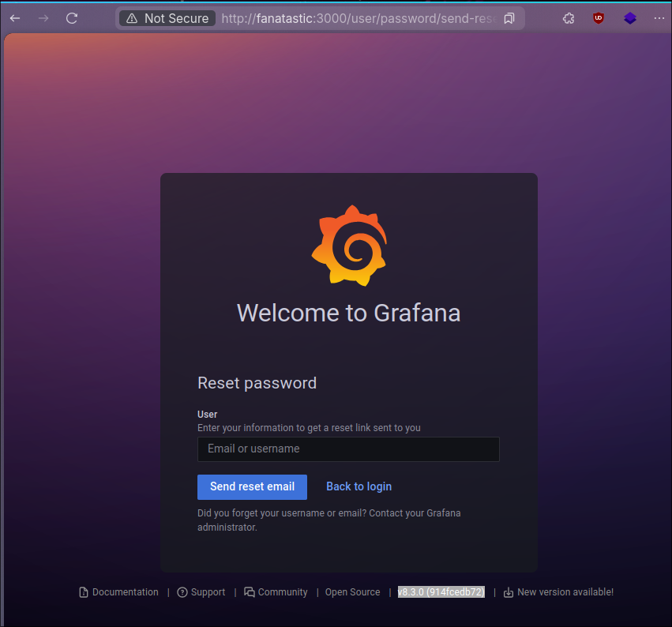The height and width of the screenshot is (627, 672).
Task: Reload the Grafana page
Action: tap(72, 18)
